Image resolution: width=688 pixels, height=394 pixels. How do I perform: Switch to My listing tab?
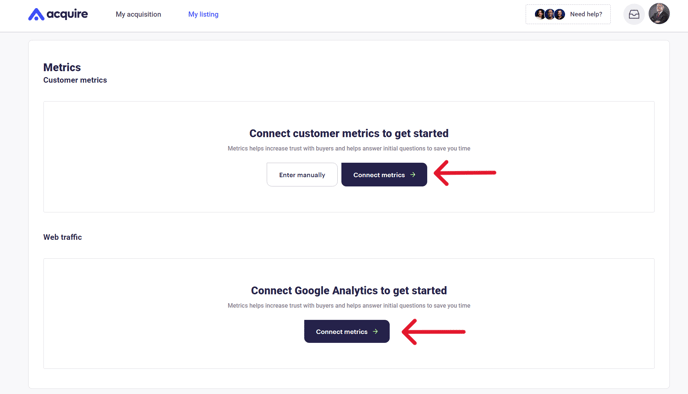[x=203, y=14]
